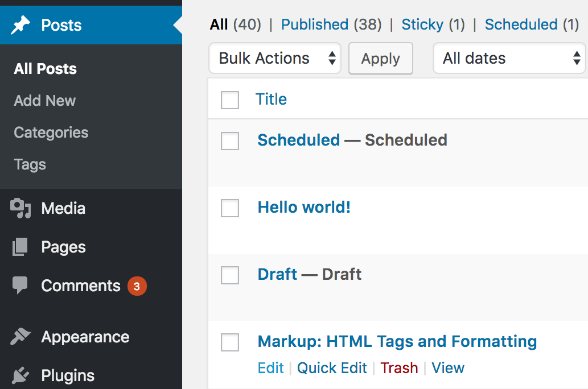Check the Hello world! post checkbox
588x389 pixels.
click(229, 208)
